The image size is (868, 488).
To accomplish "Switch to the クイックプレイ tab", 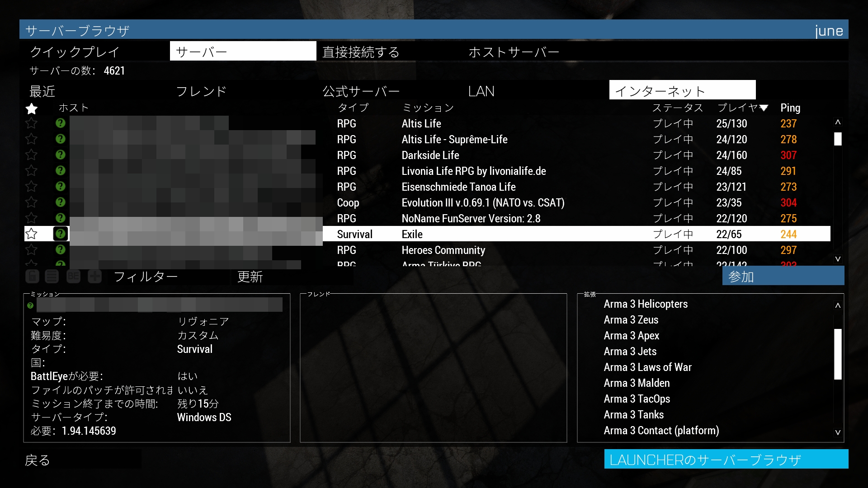I will point(75,52).
